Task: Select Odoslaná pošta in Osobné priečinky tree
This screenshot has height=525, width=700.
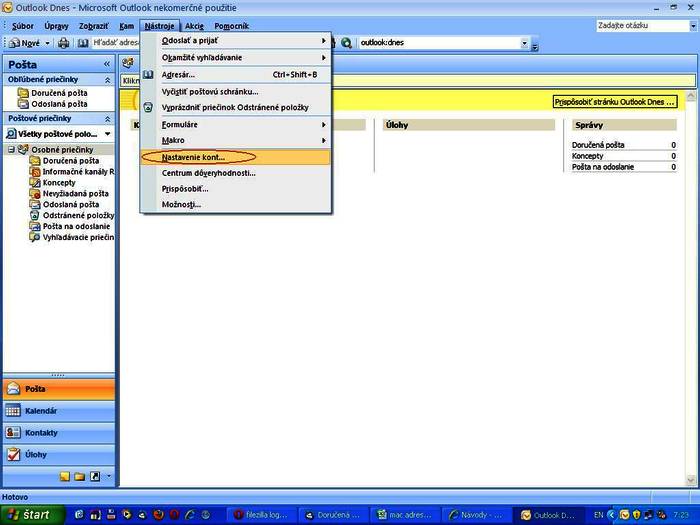Action: tap(71, 204)
